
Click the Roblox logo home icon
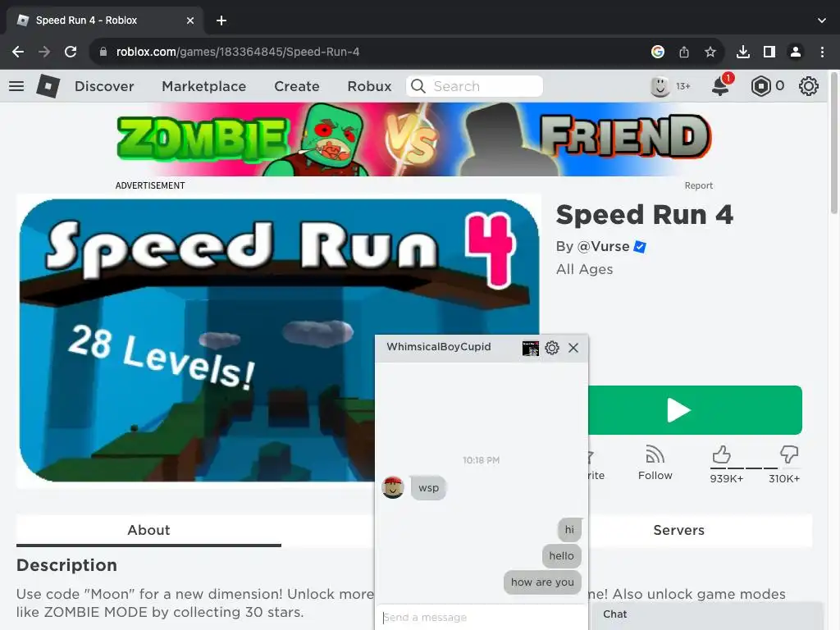(x=48, y=86)
